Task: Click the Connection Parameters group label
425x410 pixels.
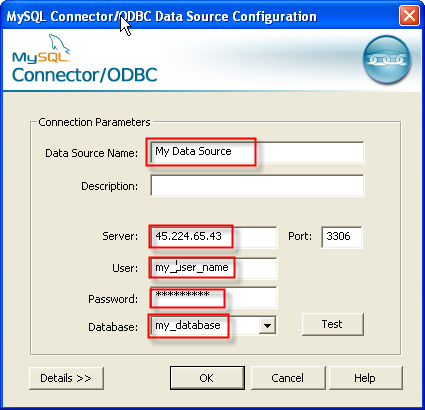Action: point(94,122)
